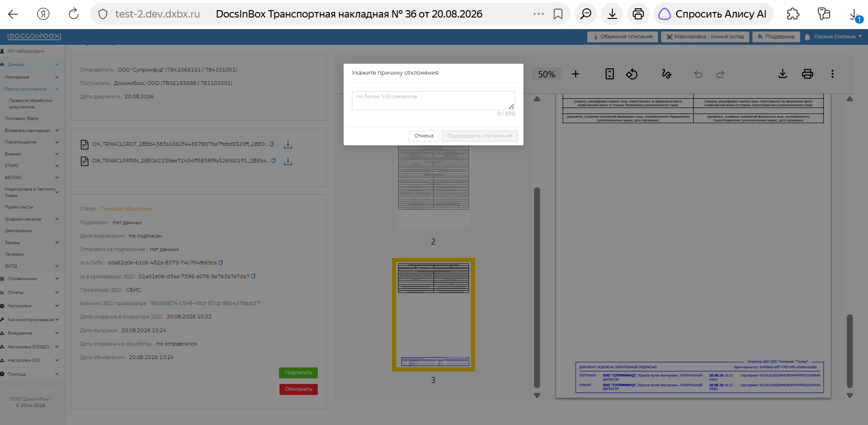Click the Отмена button in dialog
868x425 pixels.
[x=423, y=136]
